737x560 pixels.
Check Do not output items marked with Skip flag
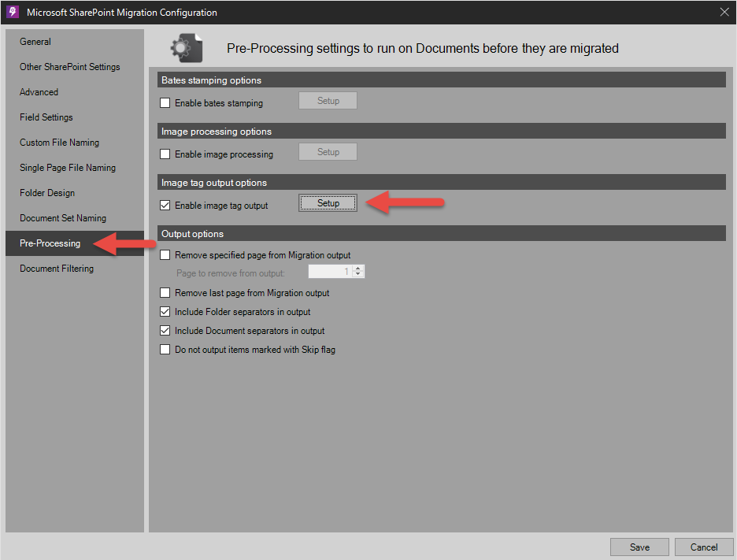point(165,350)
